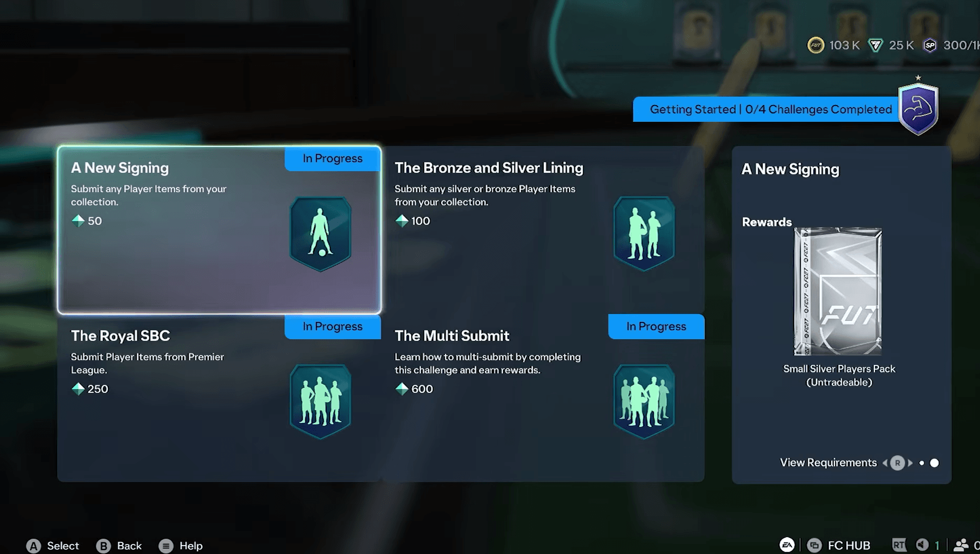Click the squad badge on The Multi Submit
980x554 pixels.
click(x=644, y=402)
